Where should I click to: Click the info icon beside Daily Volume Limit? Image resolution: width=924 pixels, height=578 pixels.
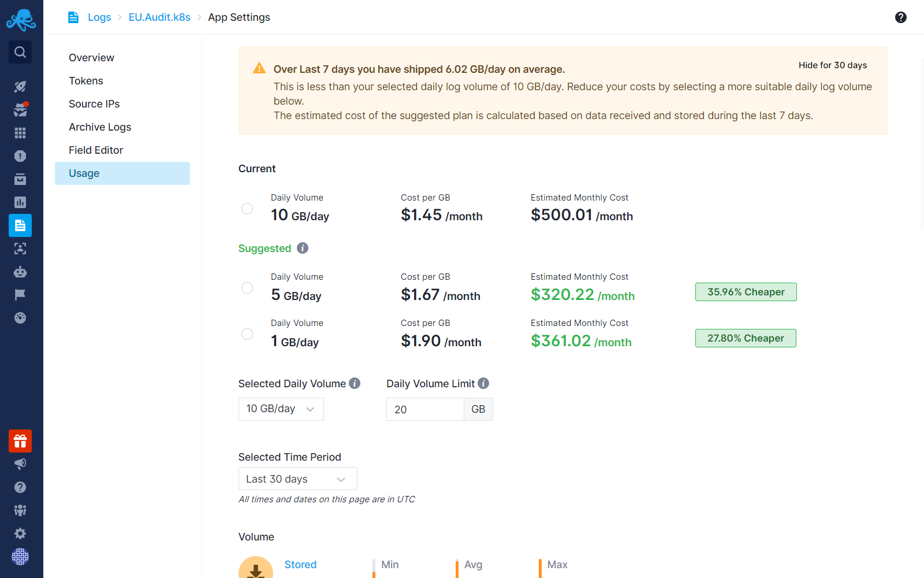(484, 383)
